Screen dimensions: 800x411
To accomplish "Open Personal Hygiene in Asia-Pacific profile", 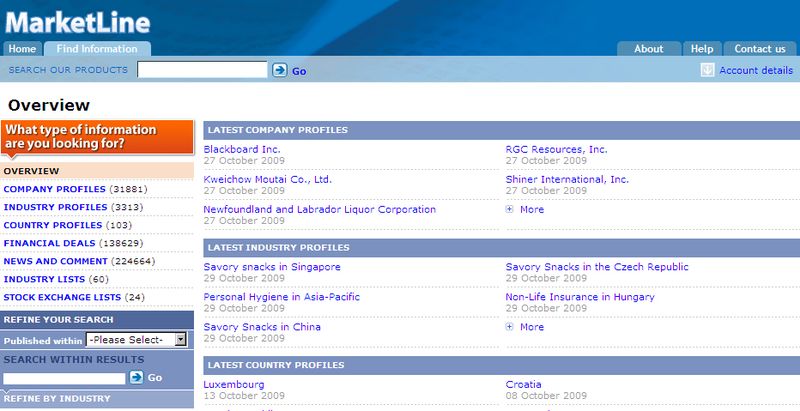I will pyautogui.click(x=282, y=297).
